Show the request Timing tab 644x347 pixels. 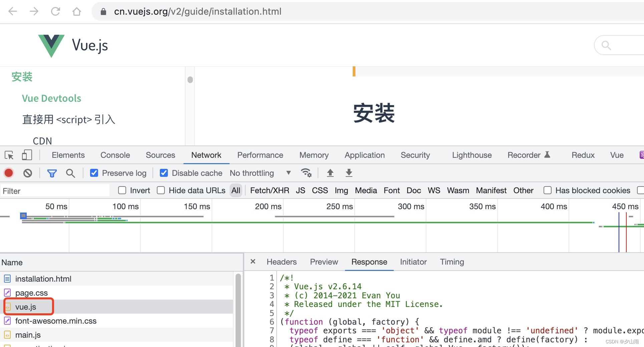click(x=452, y=262)
